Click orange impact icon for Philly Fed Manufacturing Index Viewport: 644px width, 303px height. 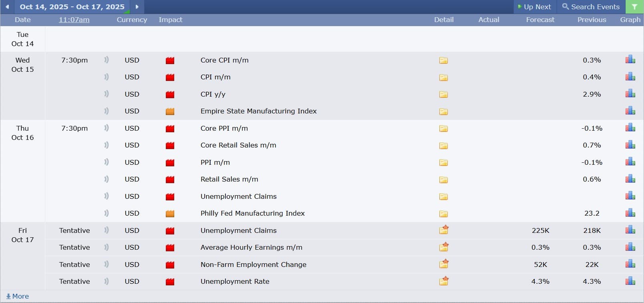point(170,214)
